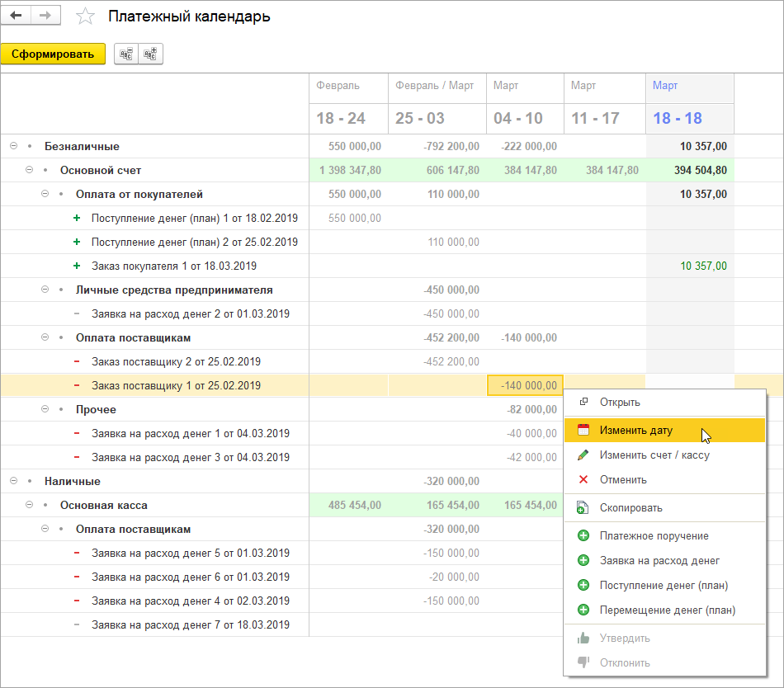784x688 pixels.
Task: Collapse the Прочее group
Action: [45, 409]
